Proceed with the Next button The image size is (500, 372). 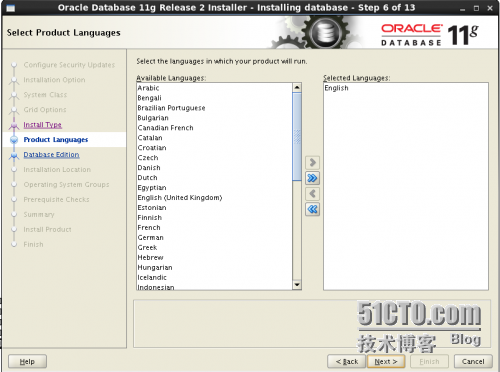(x=386, y=362)
